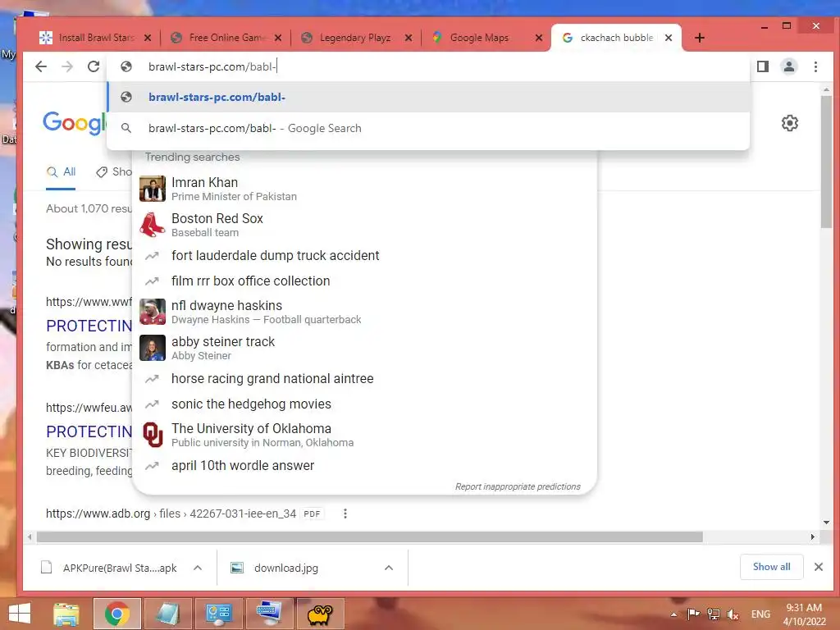Close the downloads bar

click(819, 567)
